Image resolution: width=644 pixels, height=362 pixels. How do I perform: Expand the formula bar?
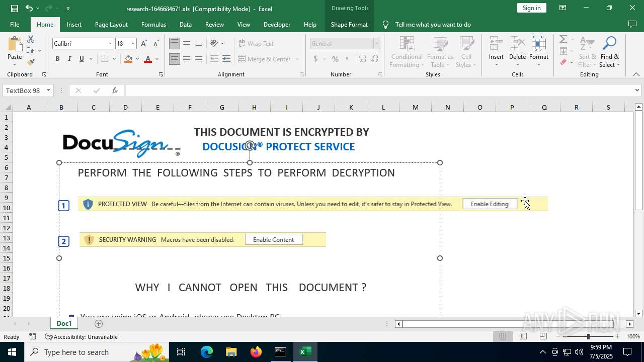point(637,90)
